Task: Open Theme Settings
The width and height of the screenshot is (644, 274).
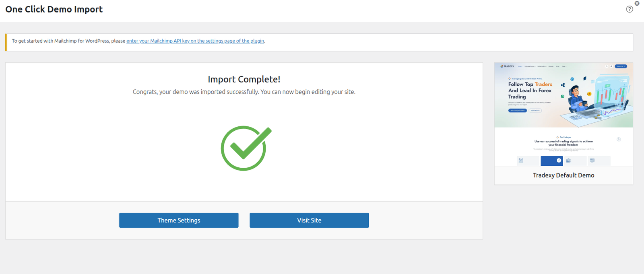Action: [179, 220]
